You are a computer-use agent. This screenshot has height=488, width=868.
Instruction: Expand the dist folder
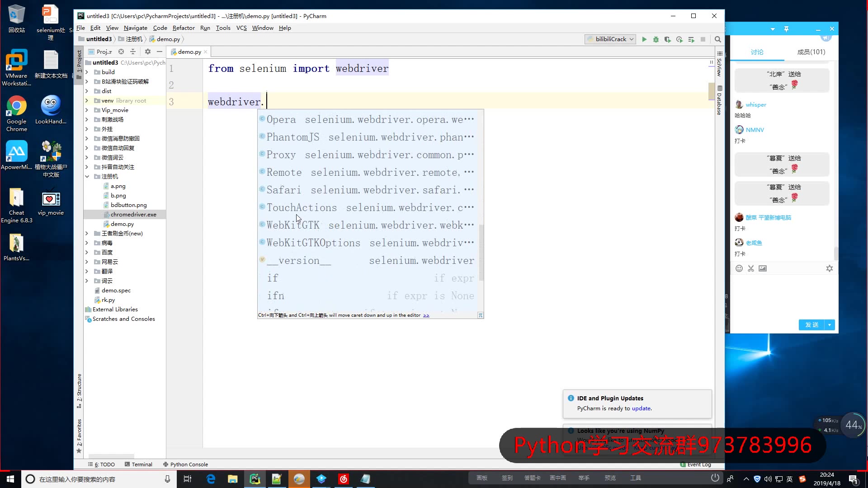click(x=87, y=91)
